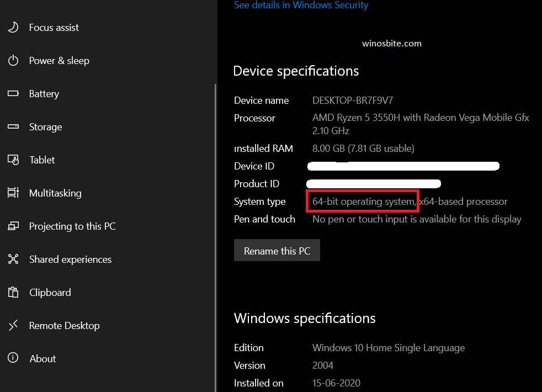
Task: Click the Focus assist moon icon
Action: click(13, 27)
